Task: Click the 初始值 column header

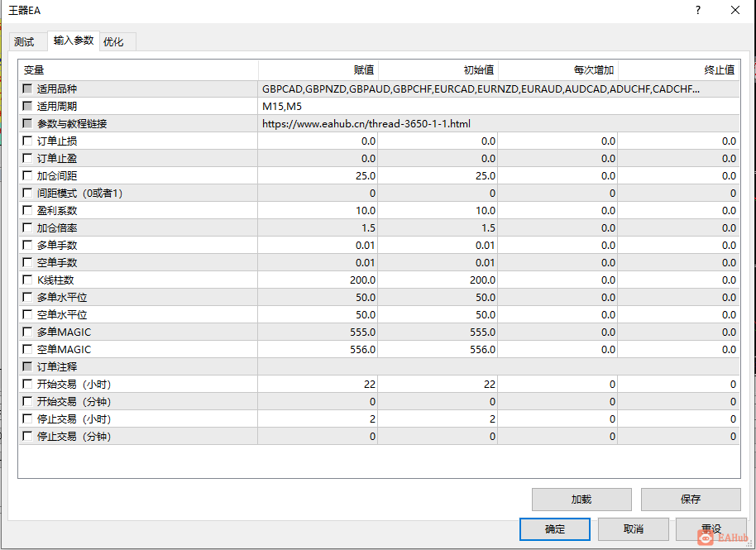Action: click(438, 70)
